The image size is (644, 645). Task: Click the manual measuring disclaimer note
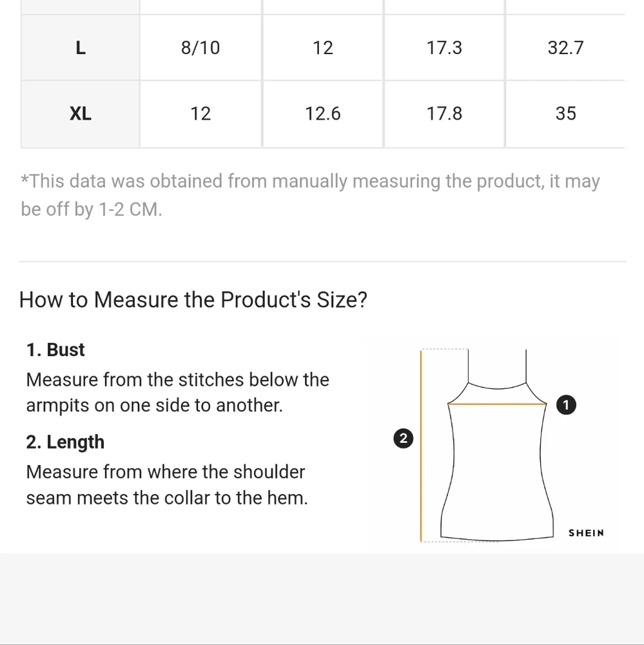tap(309, 195)
